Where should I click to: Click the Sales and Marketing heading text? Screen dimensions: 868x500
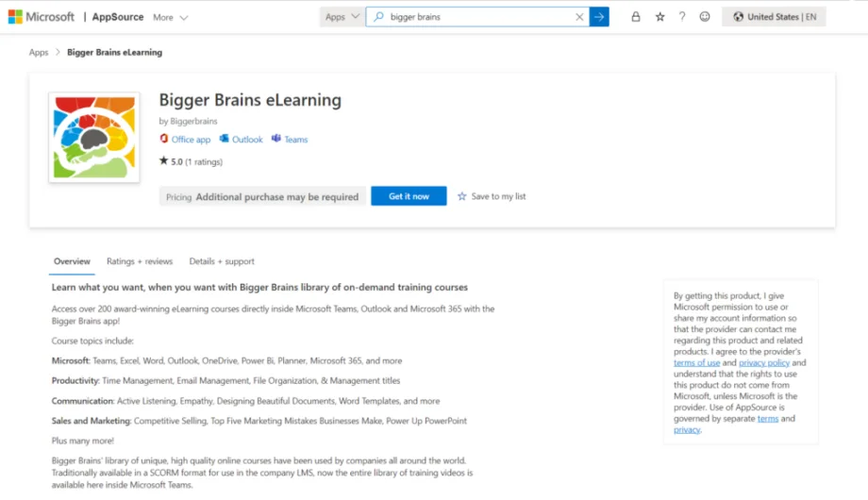pos(92,421)
